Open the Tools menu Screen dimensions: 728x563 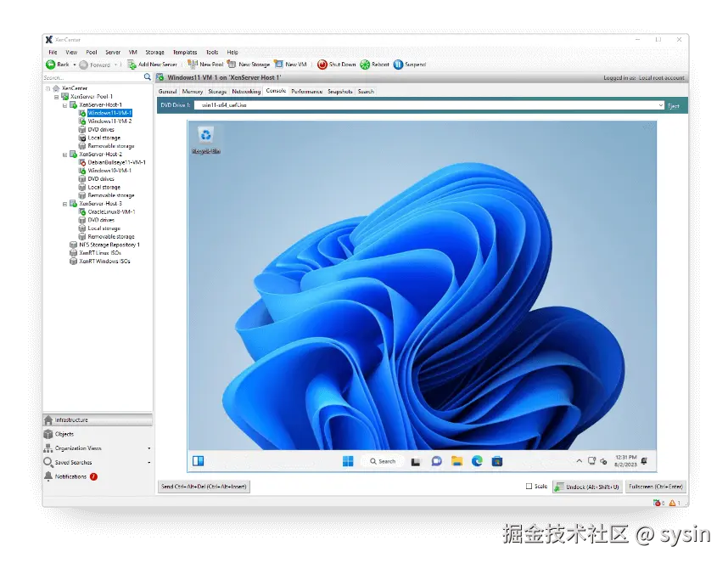(x=212, y=52)
